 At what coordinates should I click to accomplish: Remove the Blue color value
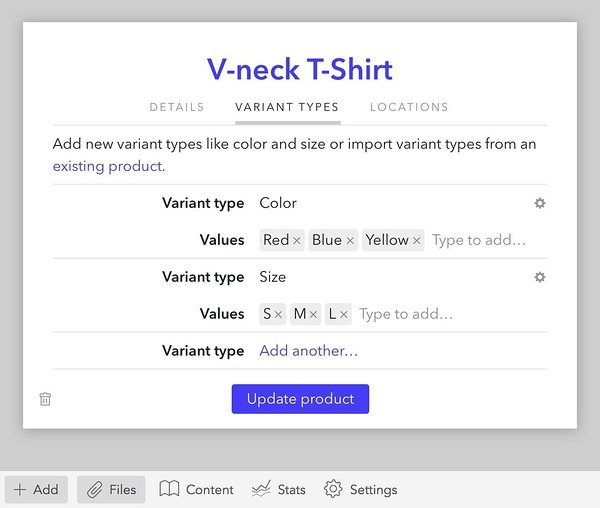[x=350, y=241]
